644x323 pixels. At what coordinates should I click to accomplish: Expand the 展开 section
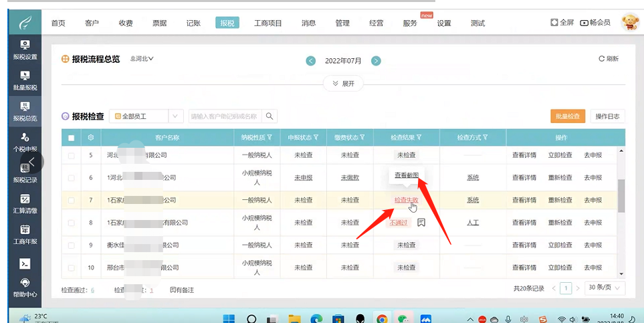pos(343,84)
